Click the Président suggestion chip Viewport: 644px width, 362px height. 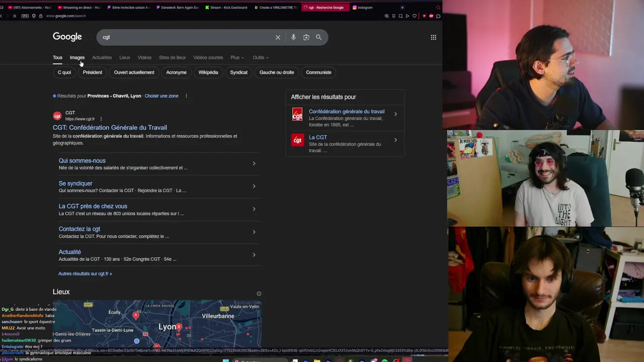(x=93, y=72)
